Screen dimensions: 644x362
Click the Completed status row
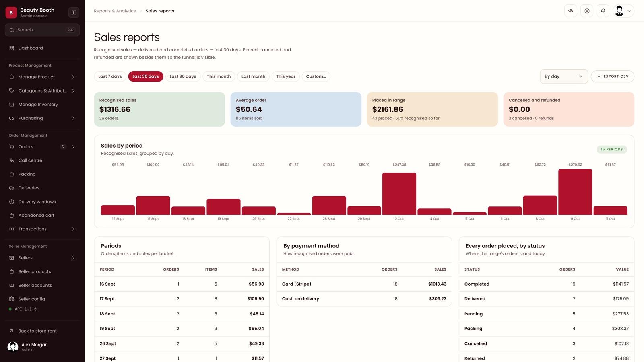(547, 284)
